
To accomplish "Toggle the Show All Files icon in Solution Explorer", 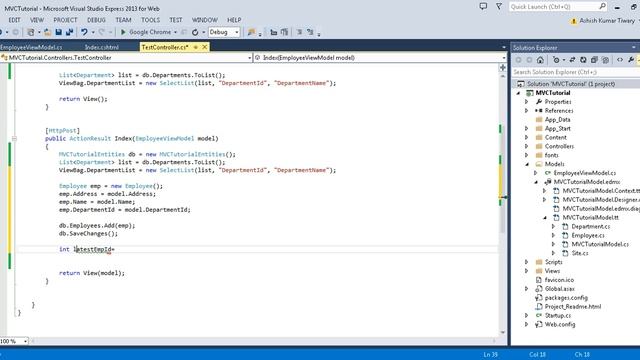I will coord(605,60).
